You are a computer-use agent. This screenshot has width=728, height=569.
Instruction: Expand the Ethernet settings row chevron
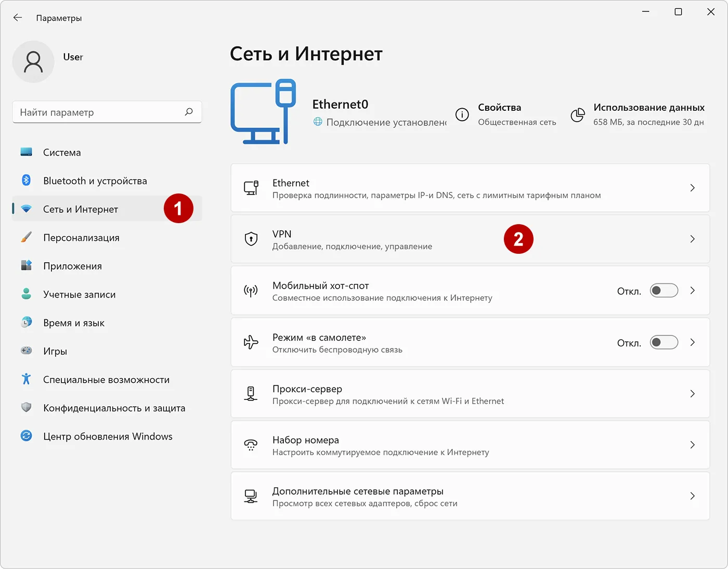[x=692, y=188]
